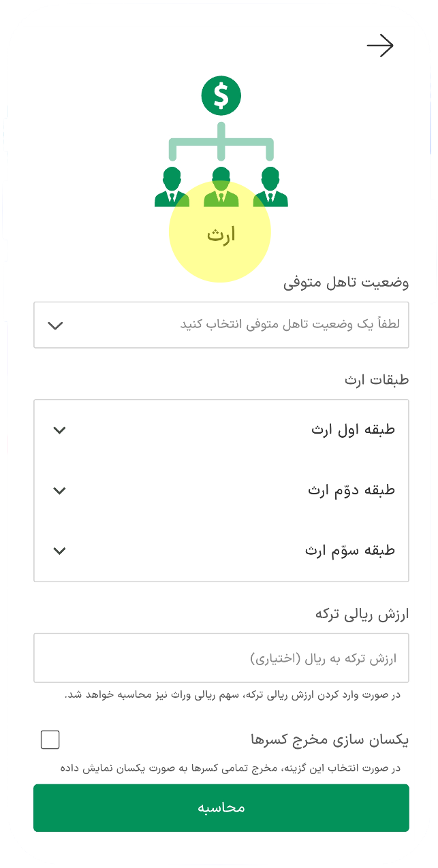Focus the ارزش ترکه به ریال field
The height and width of the screenshot is (868, 438).
point(221,658)
